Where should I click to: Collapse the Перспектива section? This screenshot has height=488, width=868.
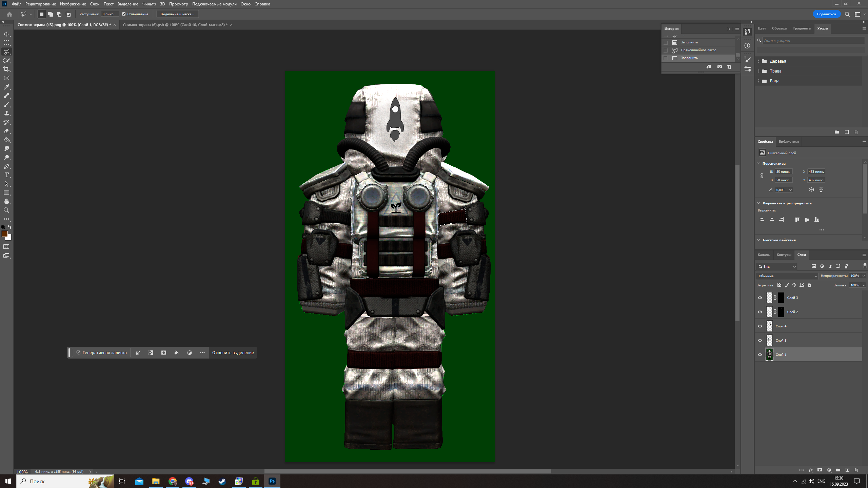coord(758,163)
